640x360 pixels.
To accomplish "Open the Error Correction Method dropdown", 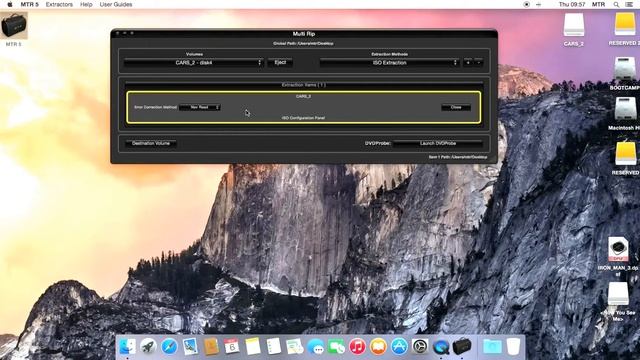I will (200, 107).
